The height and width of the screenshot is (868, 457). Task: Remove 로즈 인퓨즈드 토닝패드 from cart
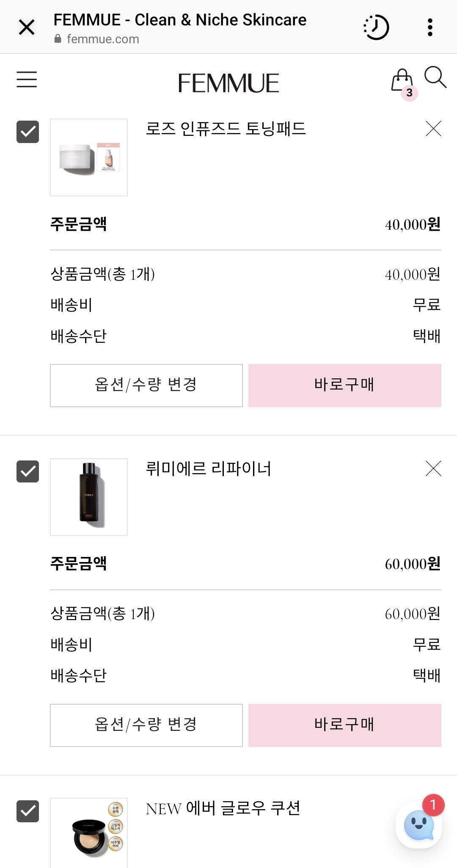click(x=433, y=129)
